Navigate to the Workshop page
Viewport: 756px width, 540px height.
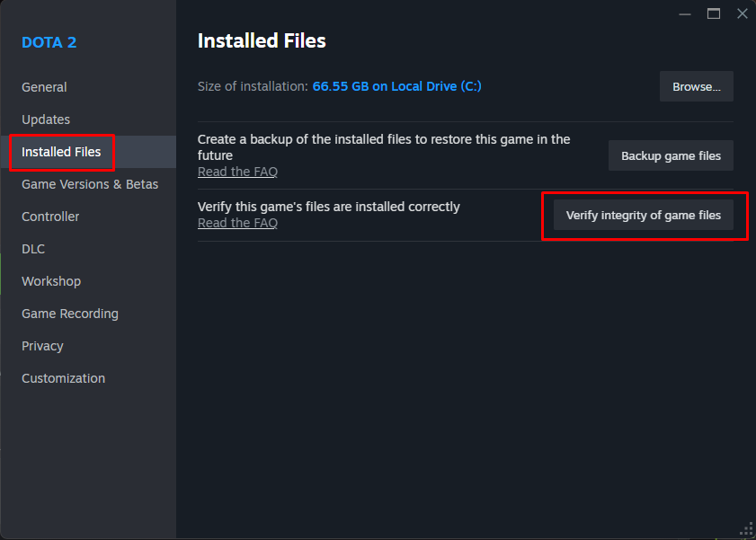tap(50, 281)
